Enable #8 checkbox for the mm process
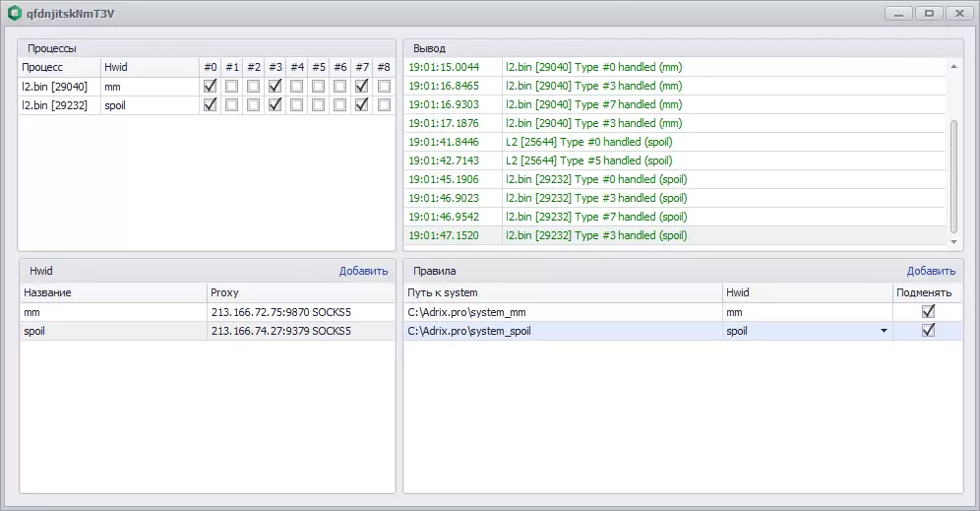Image resolution: width=980 pixels, height=511 pixels. (384, 86)
